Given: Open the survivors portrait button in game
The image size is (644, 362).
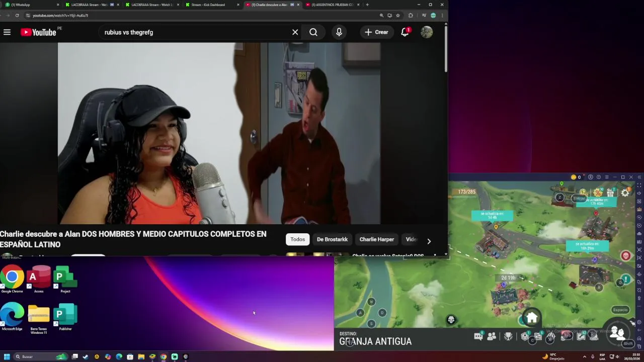Looking at the screenshot, I should point(617,333).
